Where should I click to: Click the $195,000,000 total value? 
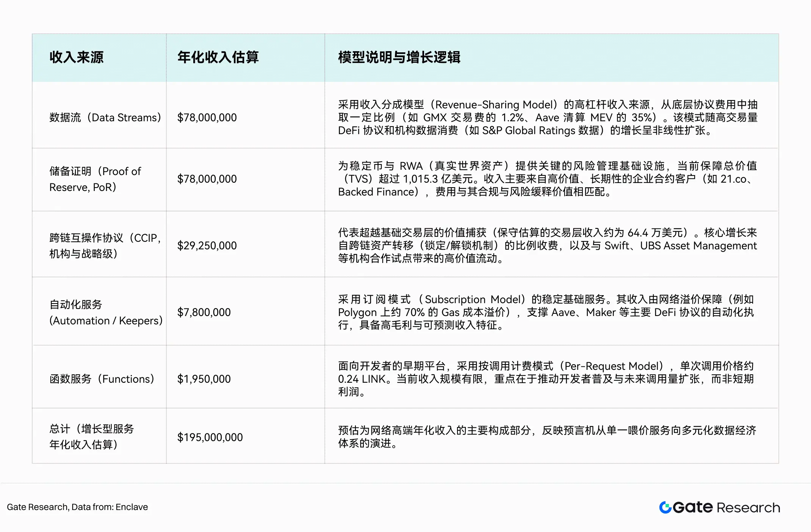210,437
